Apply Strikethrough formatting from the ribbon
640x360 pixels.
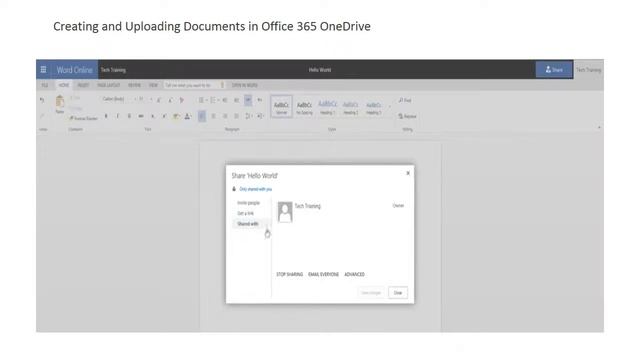pos(141,116)
